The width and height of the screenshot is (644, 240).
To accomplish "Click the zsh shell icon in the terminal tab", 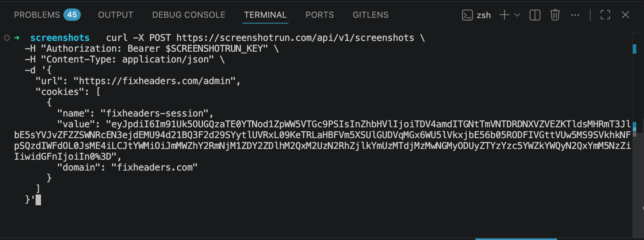I will (x=467, y=15).
